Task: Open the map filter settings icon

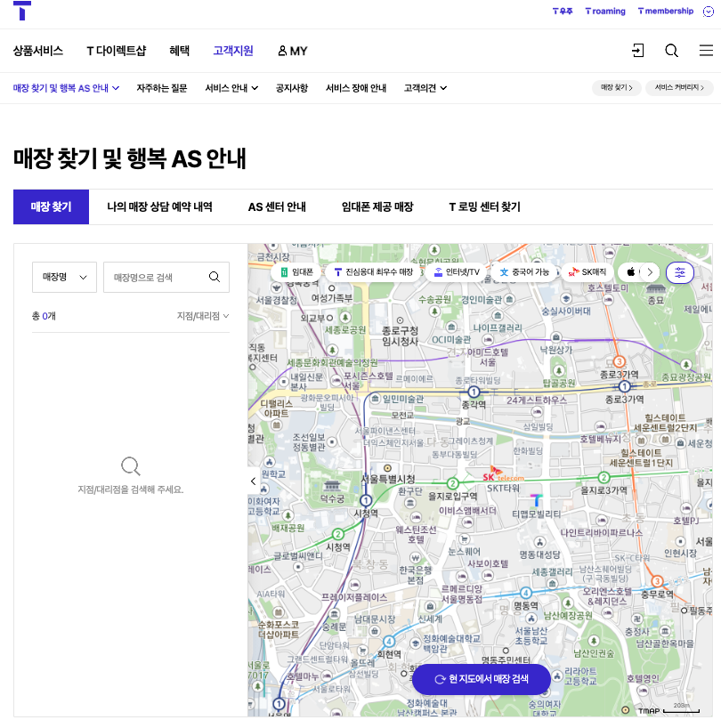Action: point(680,272)
